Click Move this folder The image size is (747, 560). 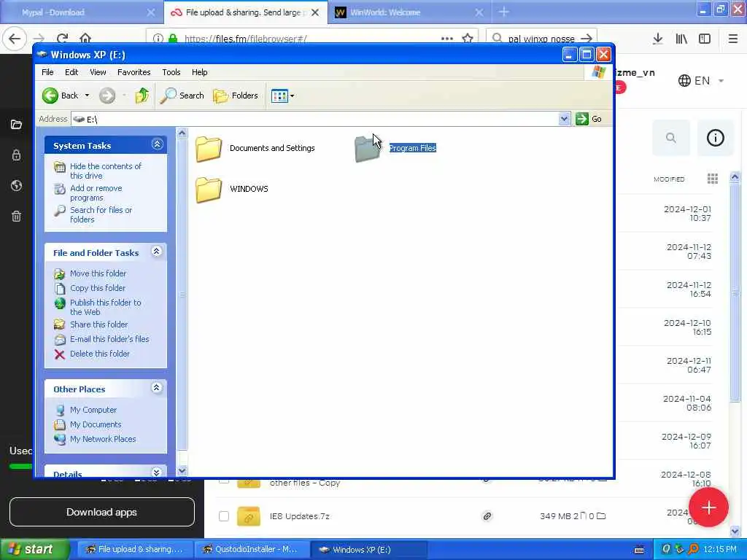[x=98, y=273]
